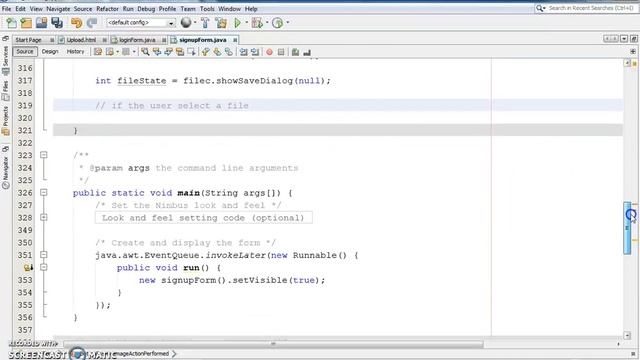Open the Refactor menu
Viewport: 640px width, 360px height.
[x=107, y=9]
